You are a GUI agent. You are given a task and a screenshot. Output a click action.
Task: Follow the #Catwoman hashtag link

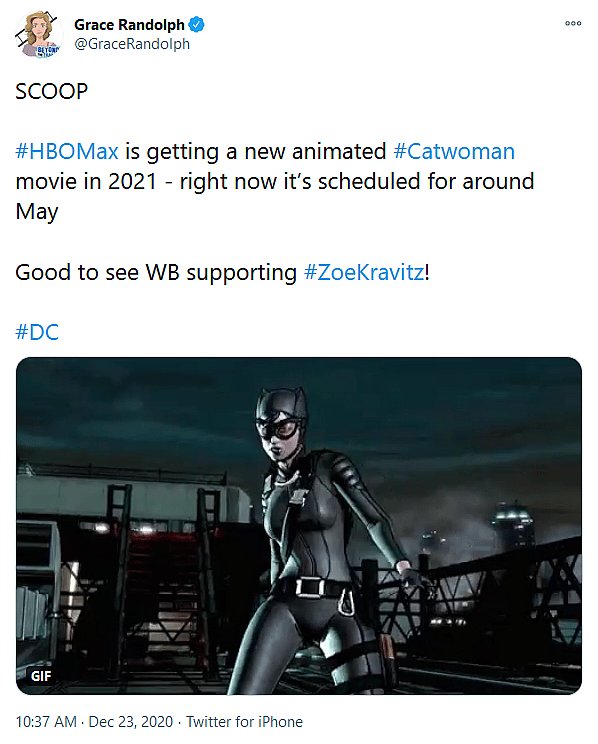454,151
